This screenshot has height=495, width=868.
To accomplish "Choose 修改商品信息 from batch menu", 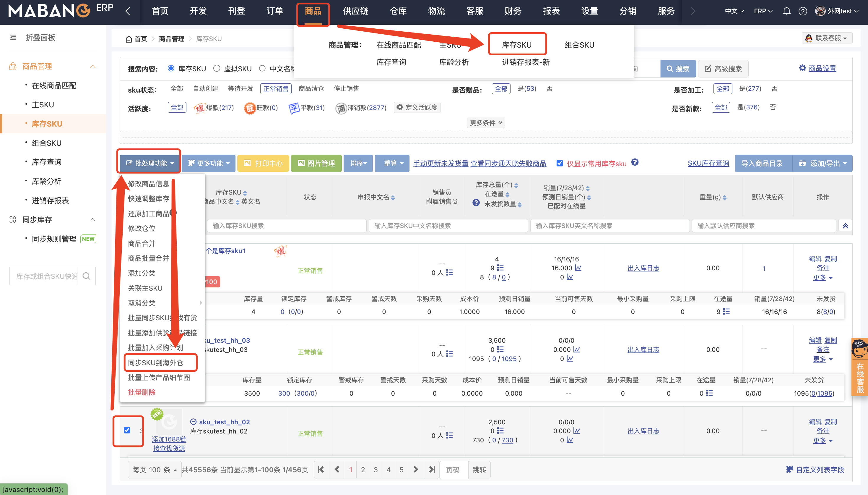I will click(x=148, y=184).
